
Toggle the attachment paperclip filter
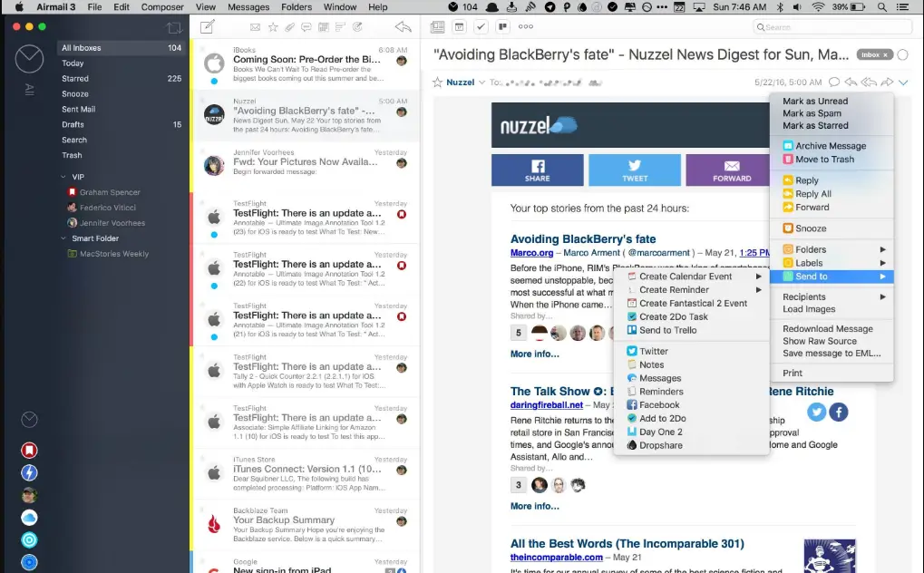(x=290, y=27)
